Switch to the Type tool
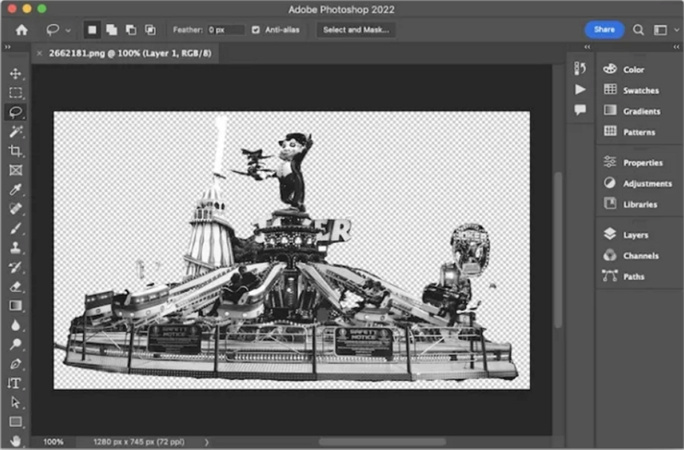This screenshot has width=684, height=450. click(x=15, y=383)
